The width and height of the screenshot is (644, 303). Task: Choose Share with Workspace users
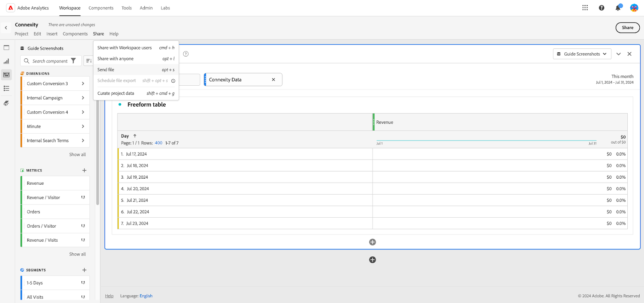[x=136, y=48]
